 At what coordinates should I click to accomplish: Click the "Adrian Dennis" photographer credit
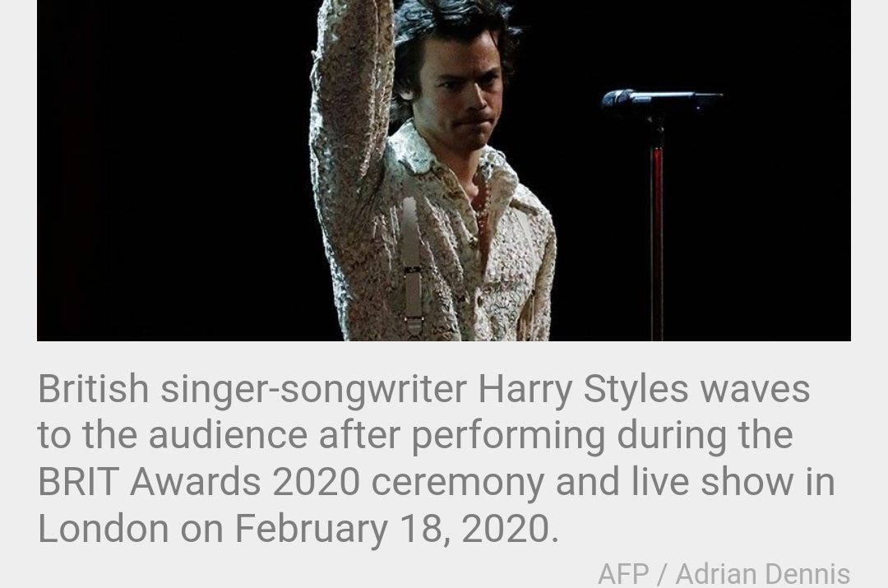point(763,574)
